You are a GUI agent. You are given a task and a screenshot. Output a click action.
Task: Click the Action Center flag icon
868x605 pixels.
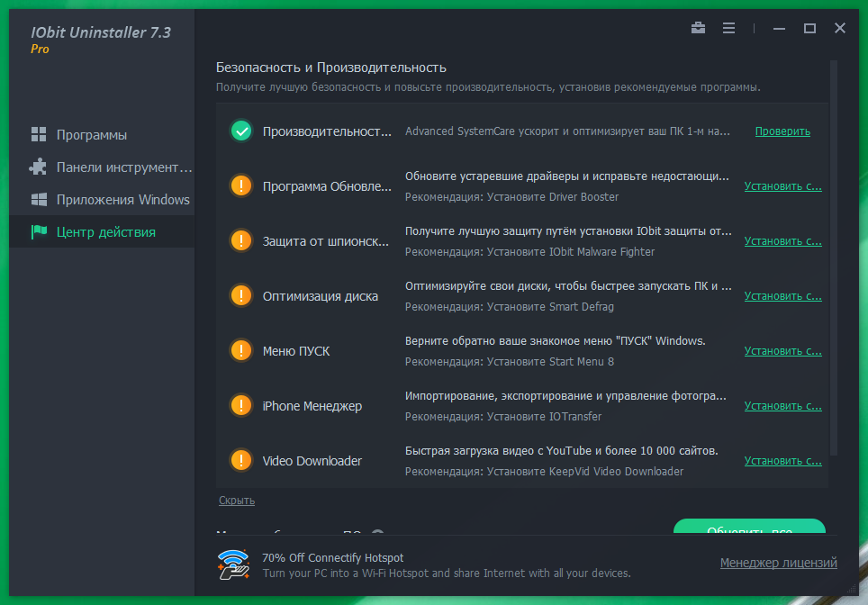tap(39, 232)
